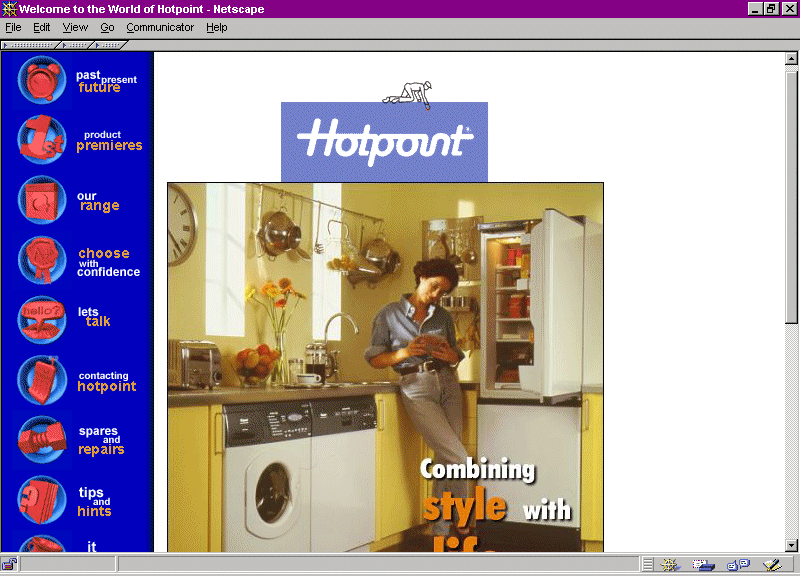Image resolution: width=800 pixels, height=576 pixels.
Task: Open the contacting hotpoint link
Action: click(107, 382)
